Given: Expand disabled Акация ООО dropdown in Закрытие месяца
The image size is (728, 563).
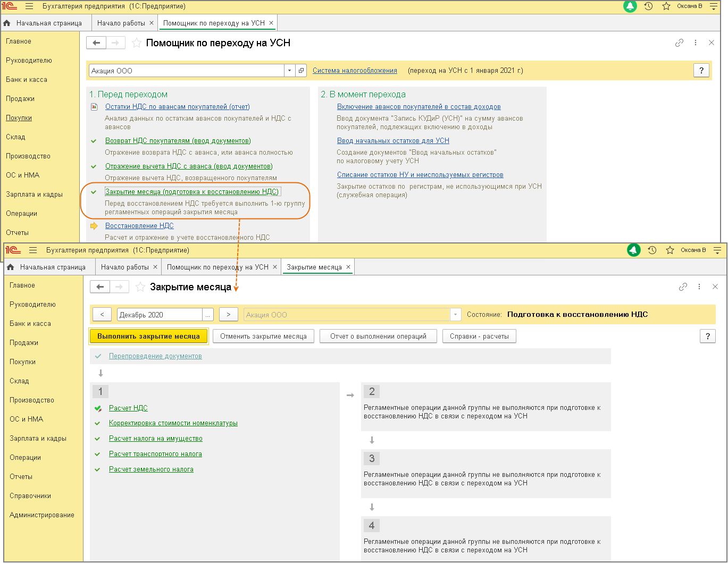Looking at the screenshot, I should pyautogui.click(x=455, y=315).
